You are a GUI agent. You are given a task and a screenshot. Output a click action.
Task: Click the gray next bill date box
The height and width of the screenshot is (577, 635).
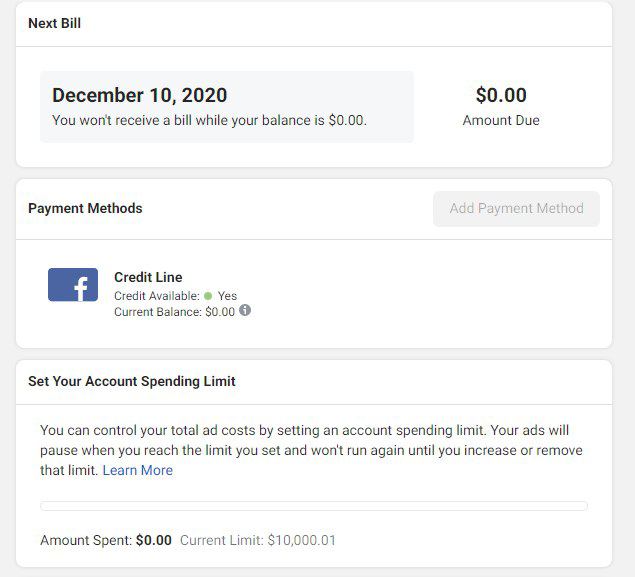click(227, 106)
